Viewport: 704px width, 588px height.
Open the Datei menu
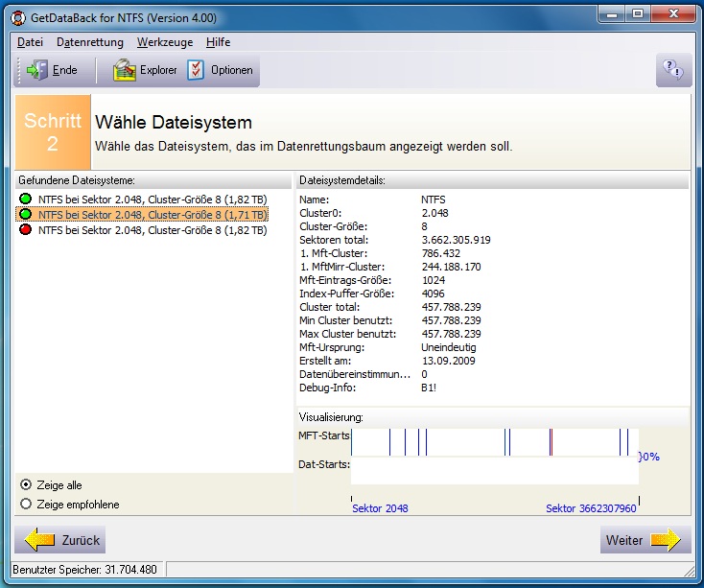[x=30, y=42]
